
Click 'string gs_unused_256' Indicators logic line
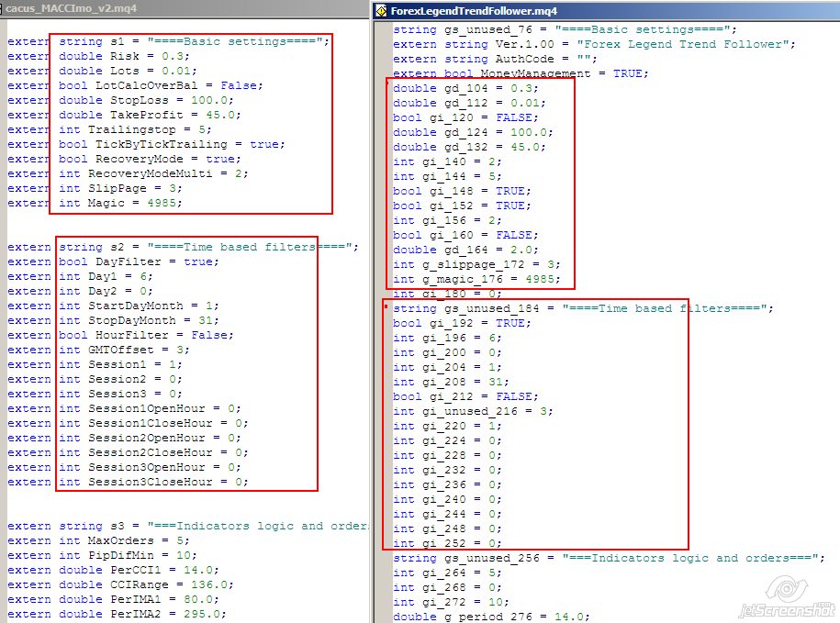pos(609,558)
